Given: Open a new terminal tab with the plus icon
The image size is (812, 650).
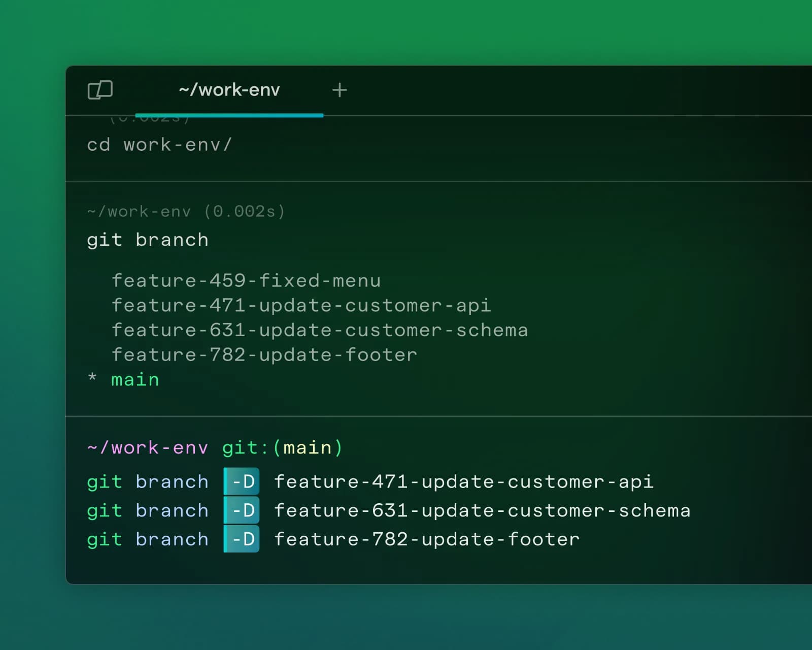Looking at the screenshot, I should coord(340,90).
